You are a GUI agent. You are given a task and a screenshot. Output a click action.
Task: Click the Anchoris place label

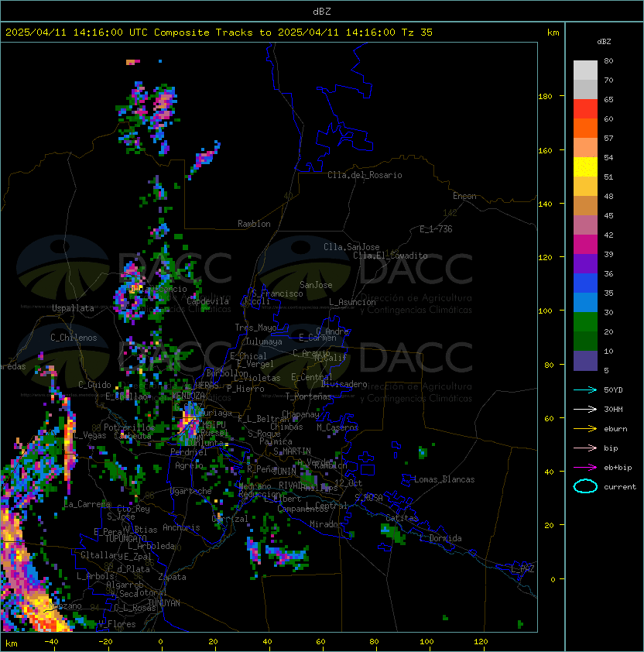(181, 527)
